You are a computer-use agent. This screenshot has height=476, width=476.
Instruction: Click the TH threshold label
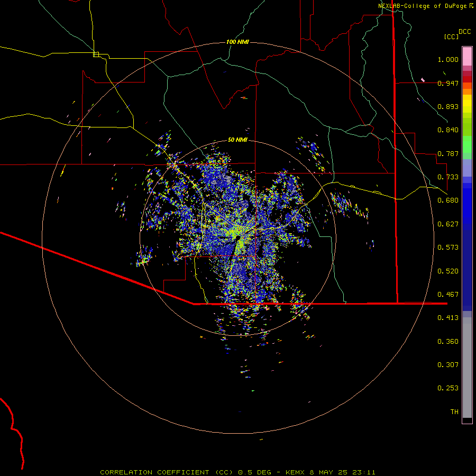coord(454,412)
